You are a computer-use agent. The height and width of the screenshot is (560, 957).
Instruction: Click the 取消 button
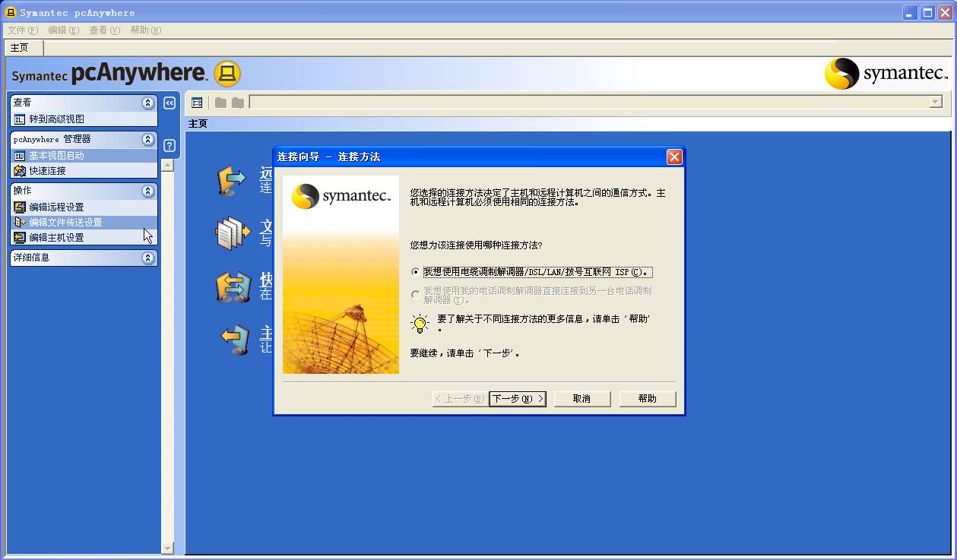[x=582, y=399]
